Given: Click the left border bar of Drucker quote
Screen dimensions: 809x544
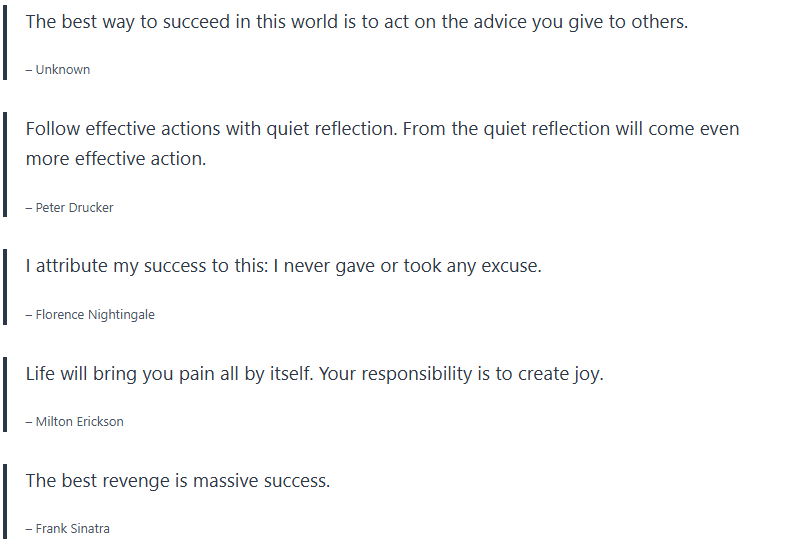Looking at the screenshot, I should click(4, 167).
